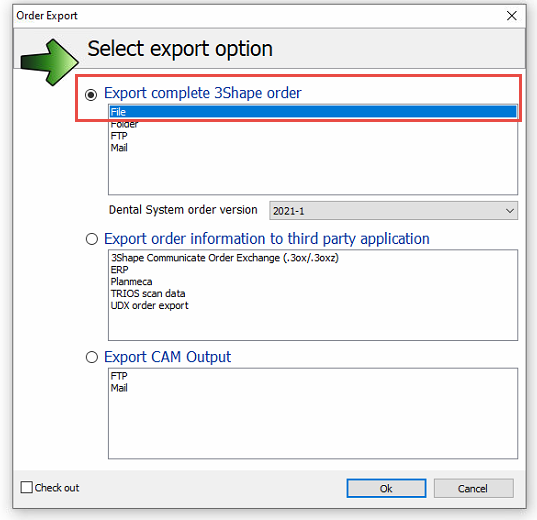Click the green arrow icon
This screenshot has height=520, width=537.
[50, 62]
